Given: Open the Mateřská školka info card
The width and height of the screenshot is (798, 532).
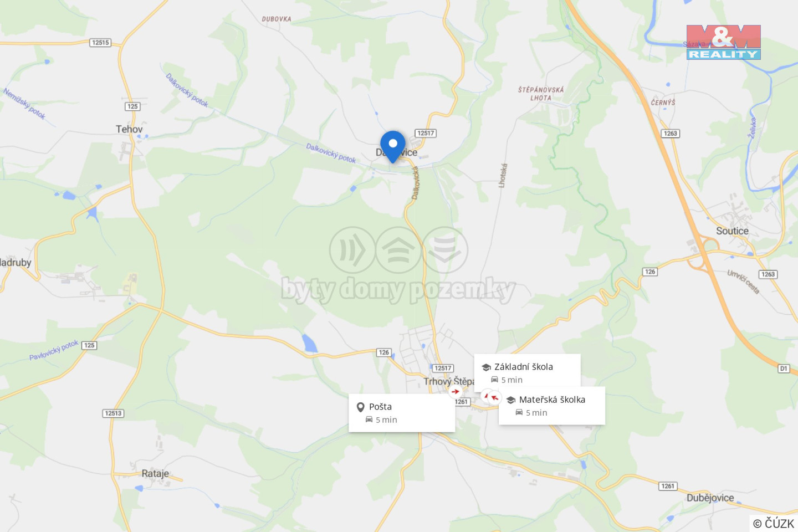Looking at the screenshot, I should (x=551, y=406).
